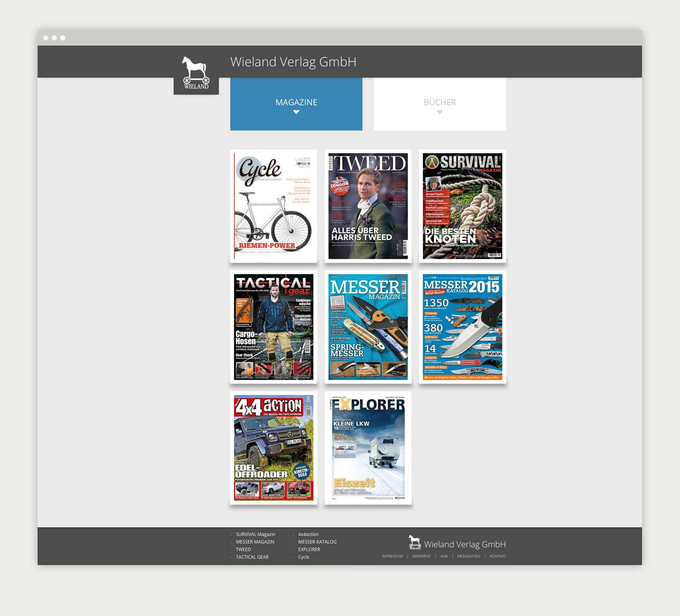This screenshot has height=616, width=680.
Task: Open the Survival Magazin cover
Action: tap(462, 206)
